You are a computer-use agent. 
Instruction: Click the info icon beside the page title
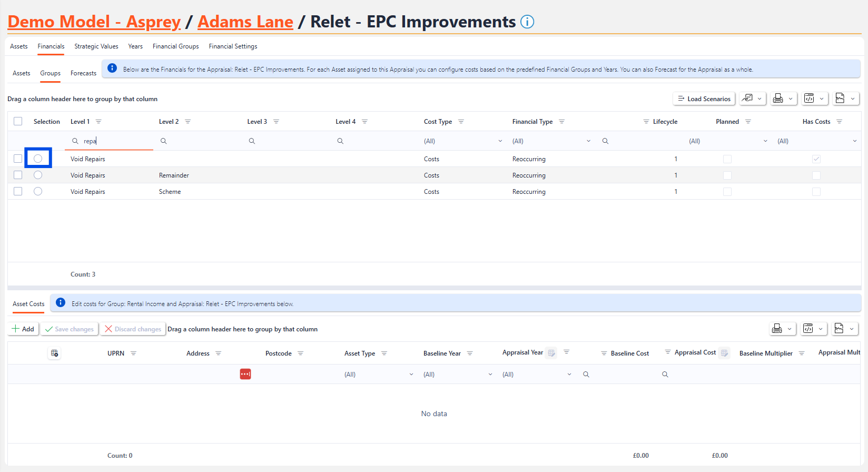[527, 22]
